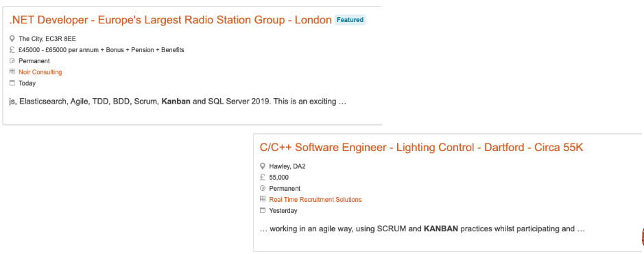Click location pin icon beside Hawley, DA2
Image resolution: width=644 pixels, height=254 pixels.
(x=263, y=166)
